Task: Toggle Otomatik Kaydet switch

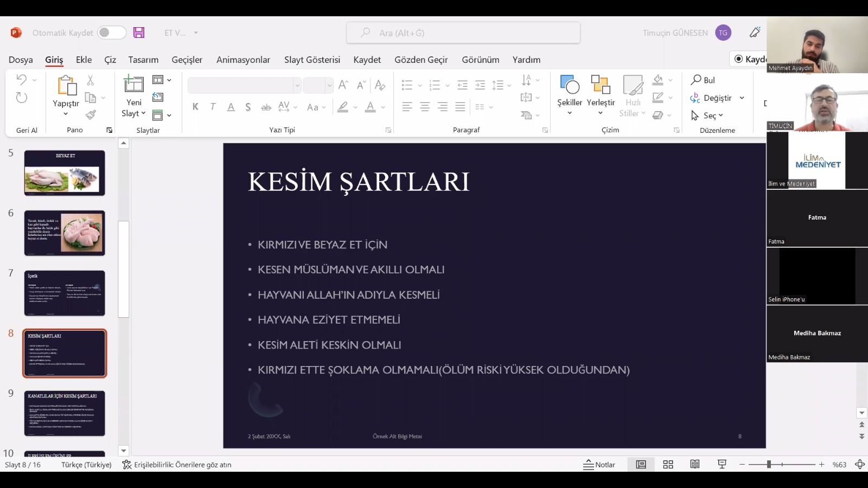Action: click(111, 33)
